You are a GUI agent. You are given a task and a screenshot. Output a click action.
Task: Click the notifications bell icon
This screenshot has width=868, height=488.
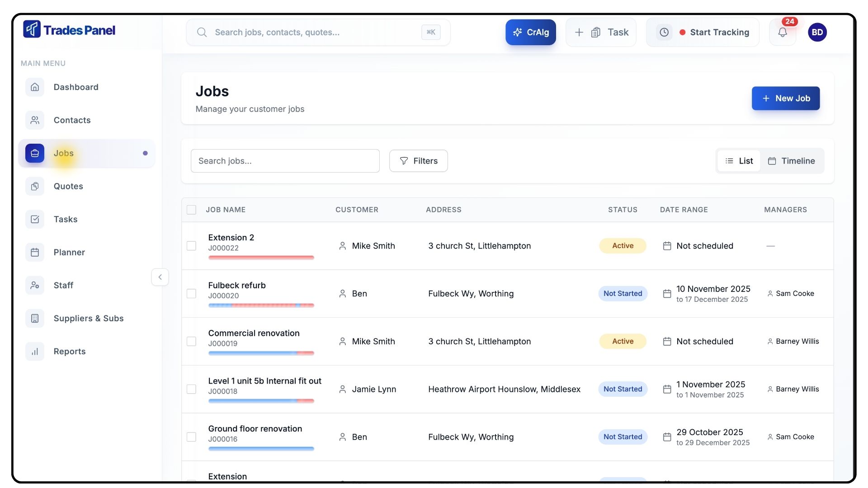[783, 33]
